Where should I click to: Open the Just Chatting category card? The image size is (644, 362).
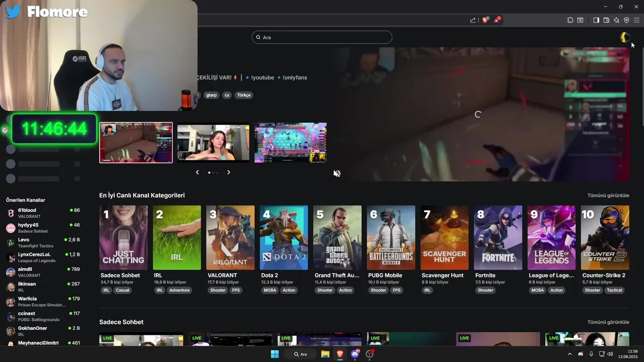[123, 237]
